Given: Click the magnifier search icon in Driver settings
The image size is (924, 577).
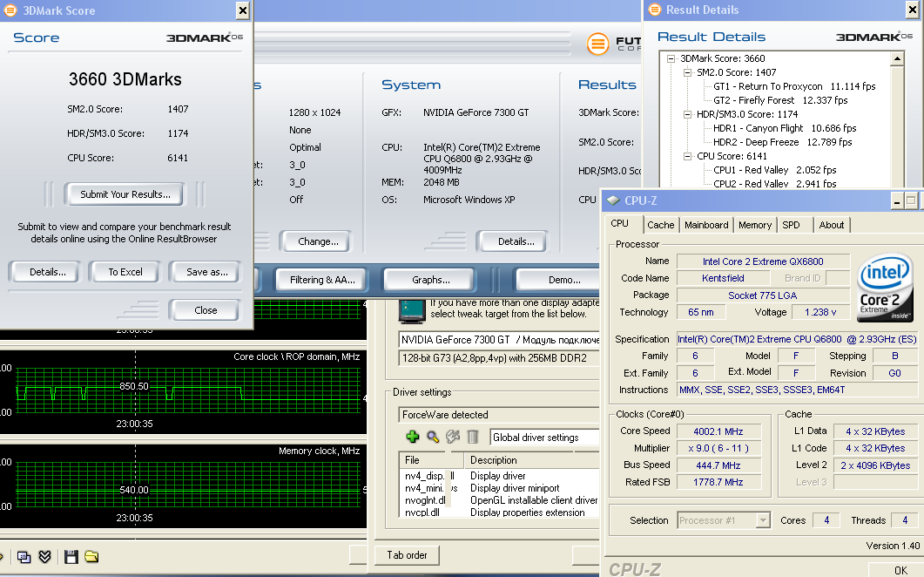Looking at the screenshot, I should (x=433, y=437).
